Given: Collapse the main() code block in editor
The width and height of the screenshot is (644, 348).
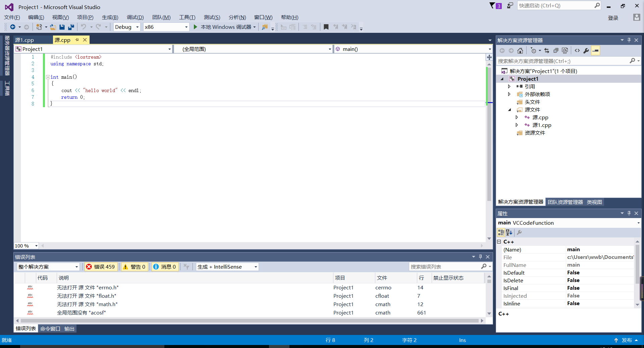Looking at the screenshot, I should coord(48,77).
